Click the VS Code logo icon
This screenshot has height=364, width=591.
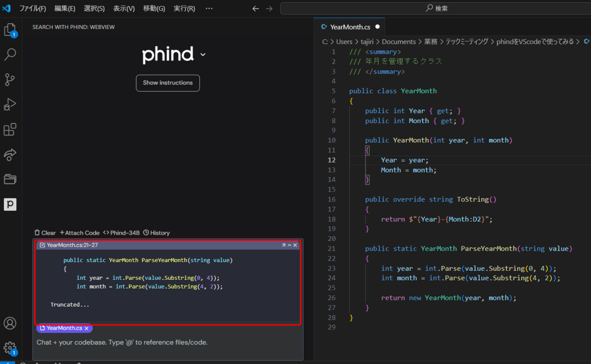coord(6,8)
